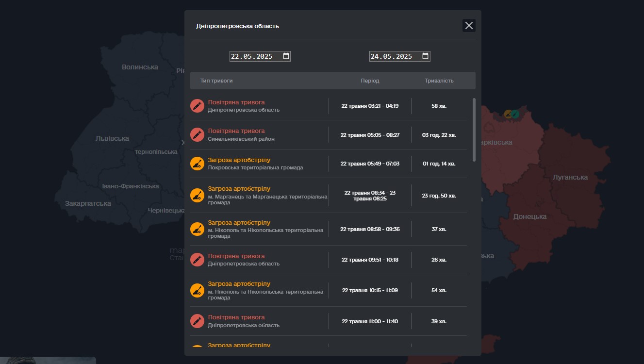Select Луганська region on the map
The height and width of the screenshot is (364, 644).
[570, 177]
